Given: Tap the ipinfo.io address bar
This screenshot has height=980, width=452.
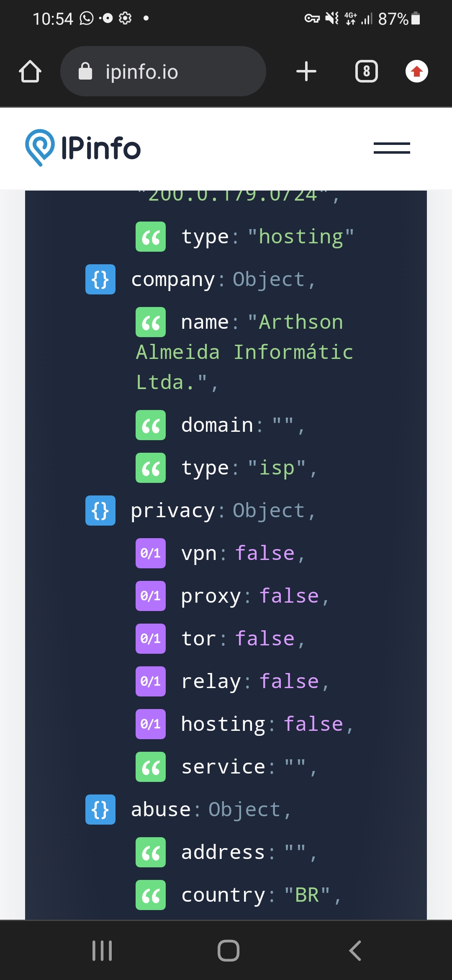Looking at the screenshot, I should [x=163, y=71].
